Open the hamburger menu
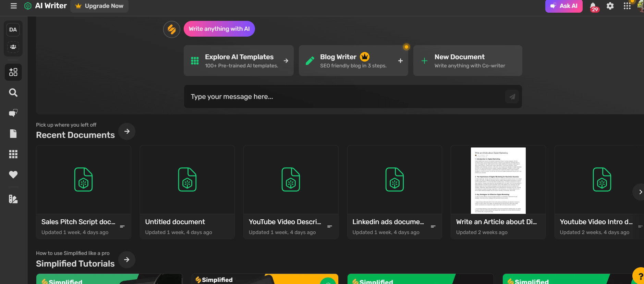 point(14,6)
